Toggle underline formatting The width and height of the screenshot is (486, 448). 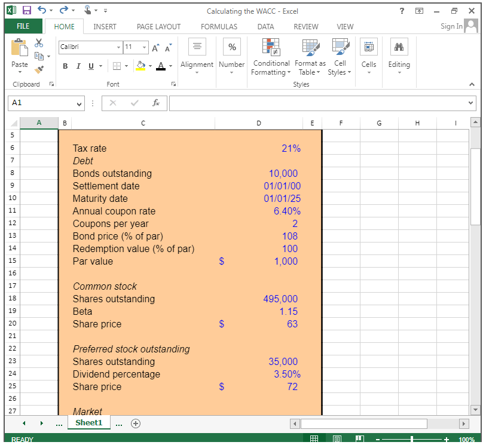[x=91, y=66]
